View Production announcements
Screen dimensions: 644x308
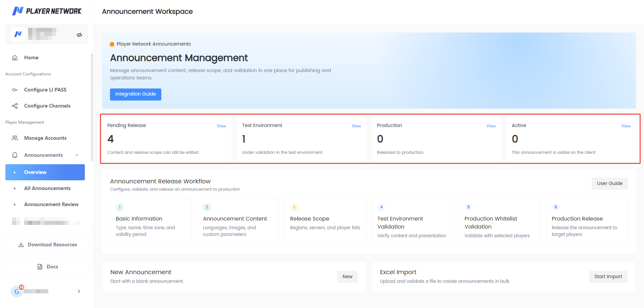[491, 126]
